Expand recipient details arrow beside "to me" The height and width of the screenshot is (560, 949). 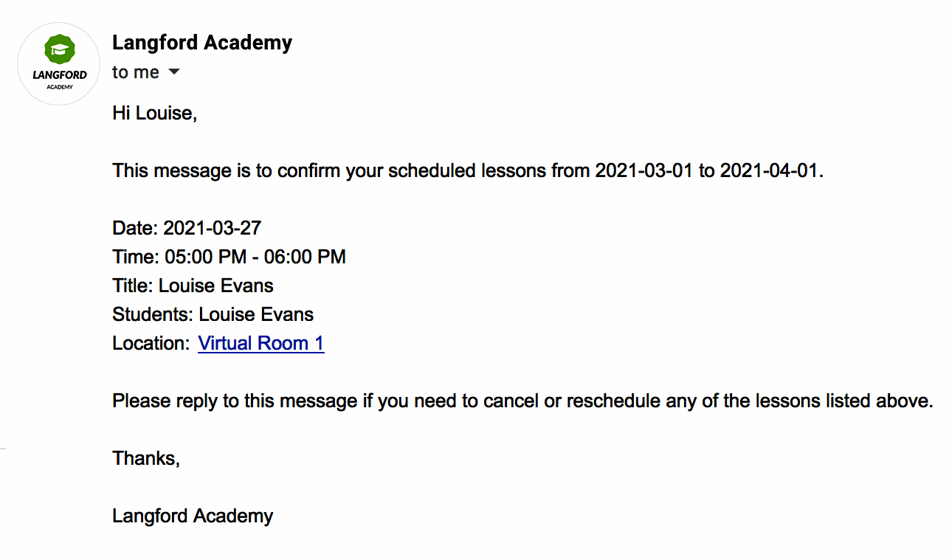(174, 72)
